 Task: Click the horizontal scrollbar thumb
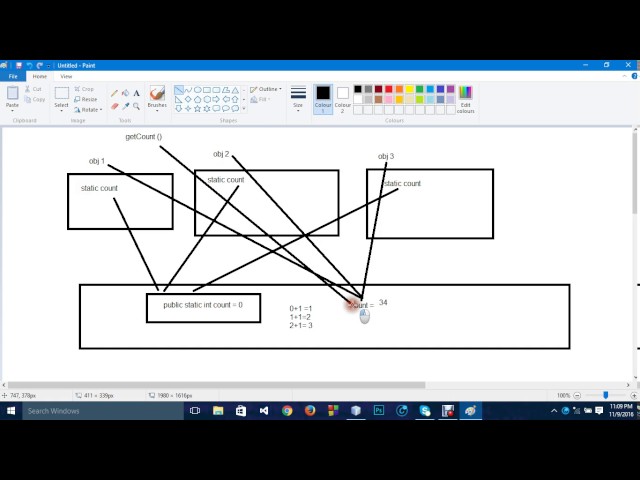pyautogui.click(x=217, y=385)
